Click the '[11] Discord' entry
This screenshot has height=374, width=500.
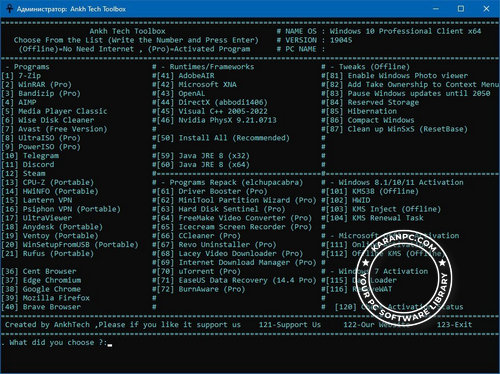click(x=28, y=165)
